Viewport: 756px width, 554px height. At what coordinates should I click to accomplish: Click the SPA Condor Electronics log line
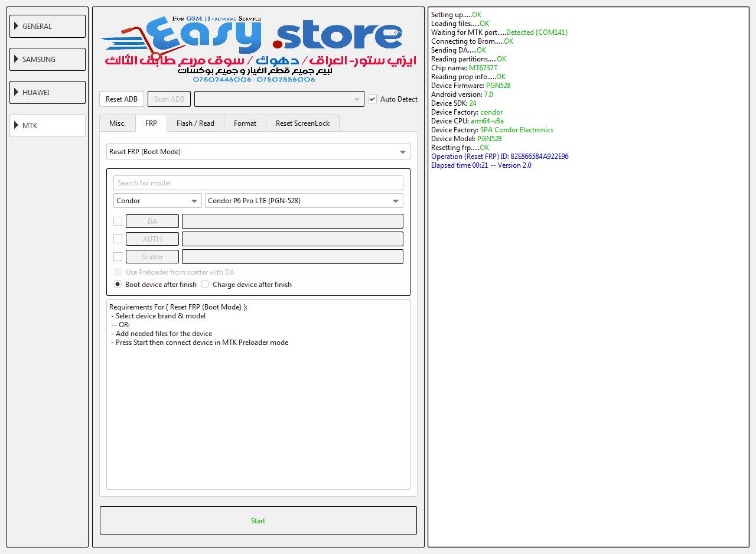[x=492, y=130]
